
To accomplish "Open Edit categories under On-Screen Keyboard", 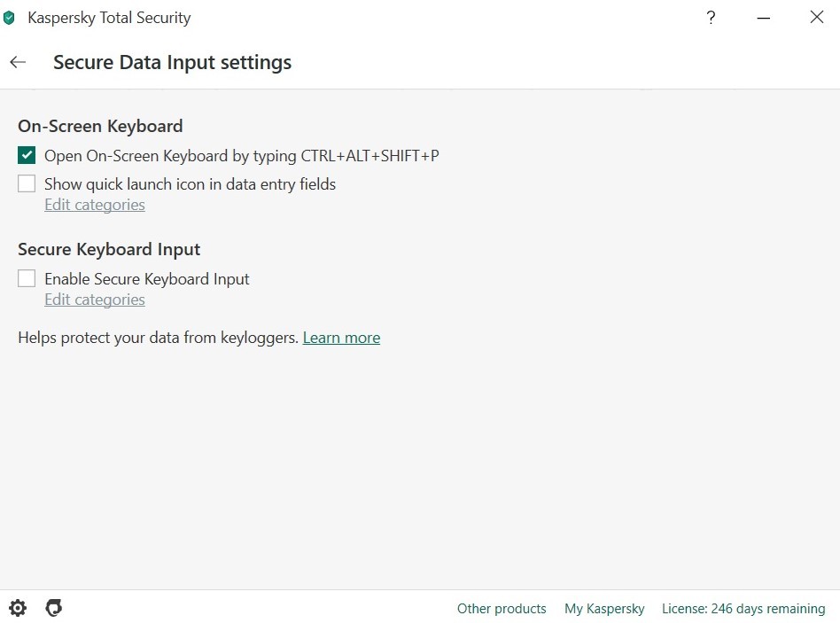I will pos(95,205).
